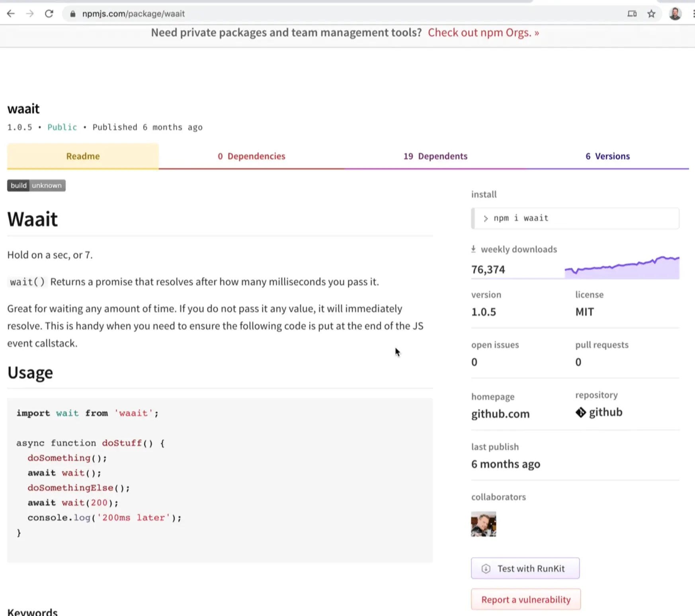Reload the npm package page
This screenshot has height=616, width=695.
(49, 13)
